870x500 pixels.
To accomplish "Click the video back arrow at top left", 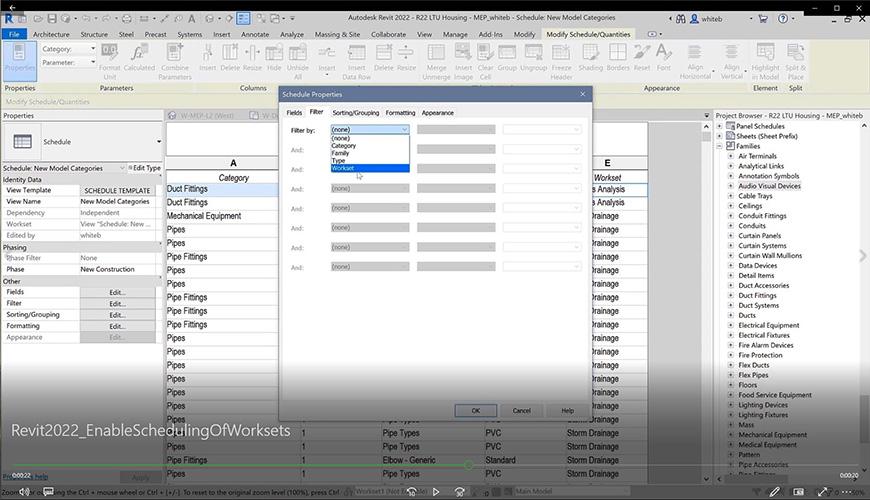I will coord(12,7).
